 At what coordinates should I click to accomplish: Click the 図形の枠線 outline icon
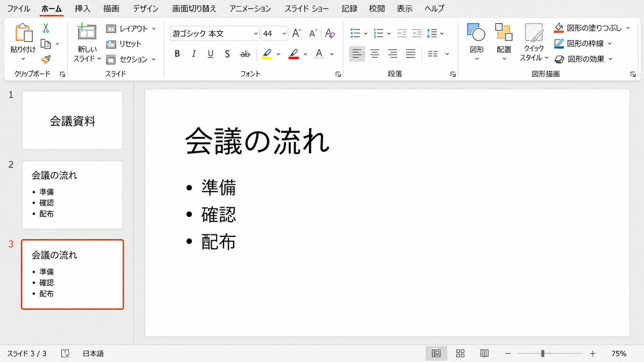pos(558,43)
